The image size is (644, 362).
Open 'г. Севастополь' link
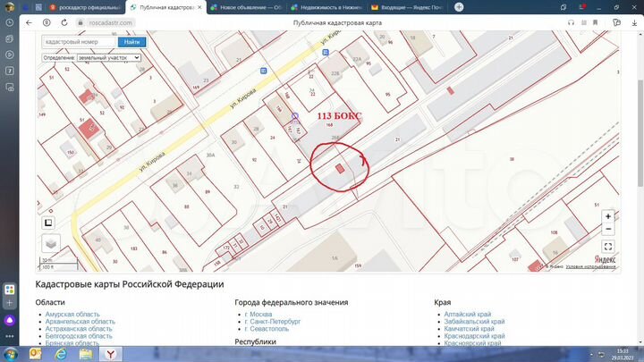(x=267, y=329)
